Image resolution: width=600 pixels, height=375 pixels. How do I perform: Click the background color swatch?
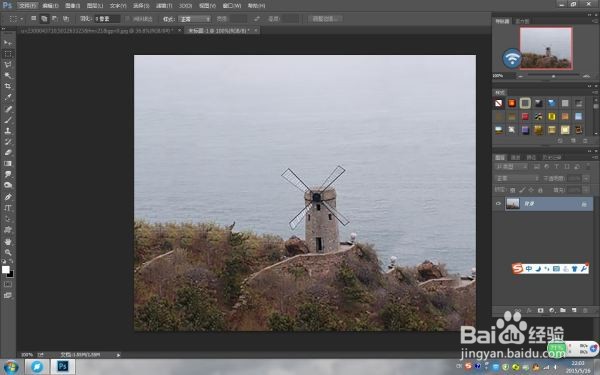pos(10,274)
